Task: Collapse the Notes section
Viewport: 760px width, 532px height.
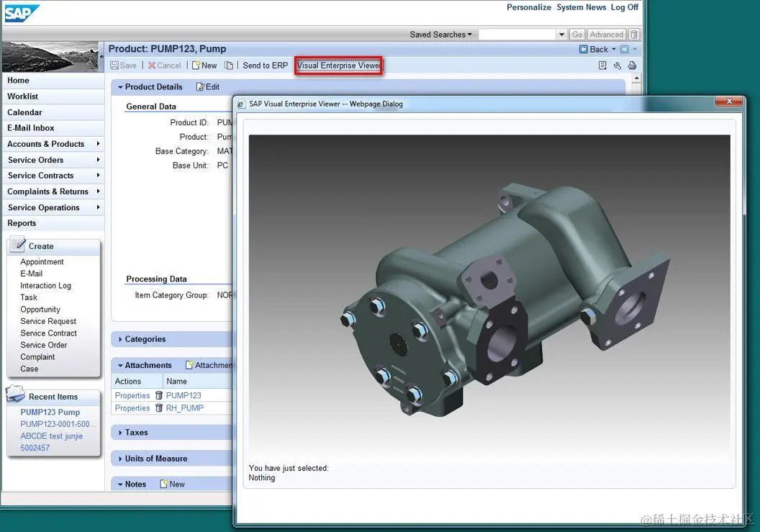Action: 120,484
